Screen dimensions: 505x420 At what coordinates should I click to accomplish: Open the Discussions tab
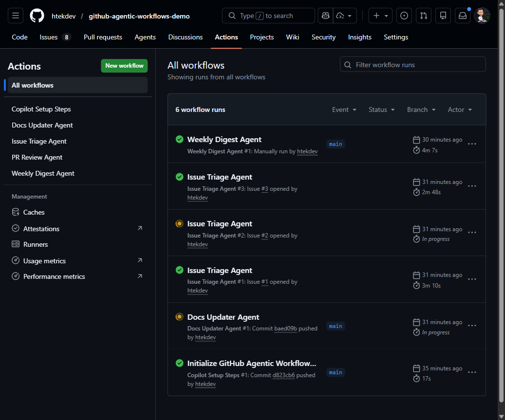[185, 37]
